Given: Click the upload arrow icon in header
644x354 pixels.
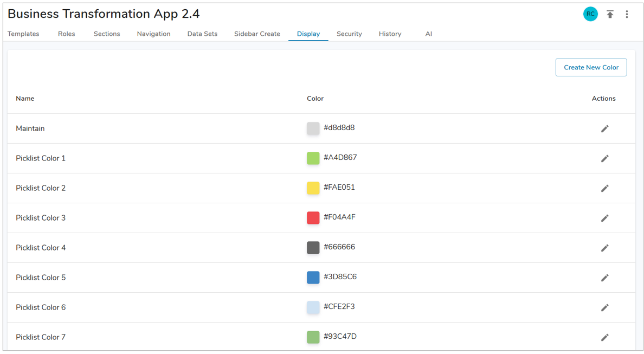Looking at the screenshot, I should coord(610,15).
